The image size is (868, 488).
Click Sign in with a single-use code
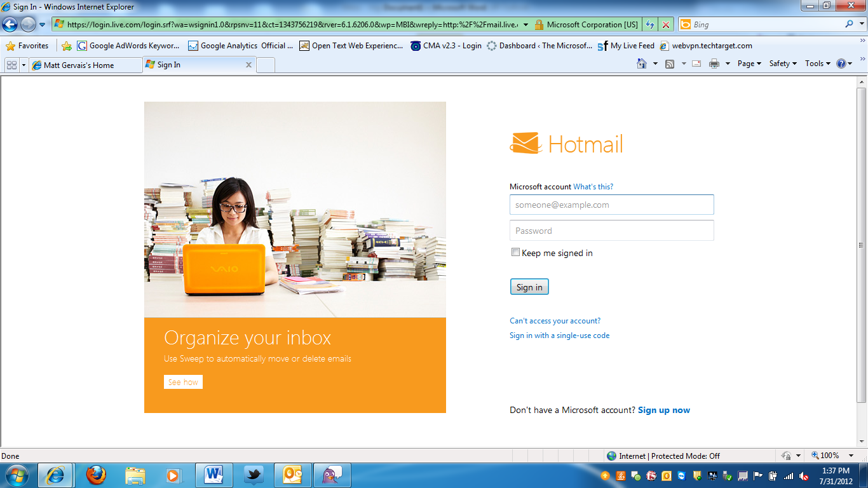(560, 335)
